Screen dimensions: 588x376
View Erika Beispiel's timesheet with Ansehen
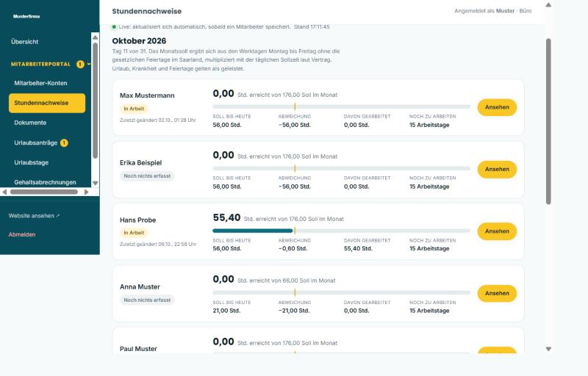[497, 170]
